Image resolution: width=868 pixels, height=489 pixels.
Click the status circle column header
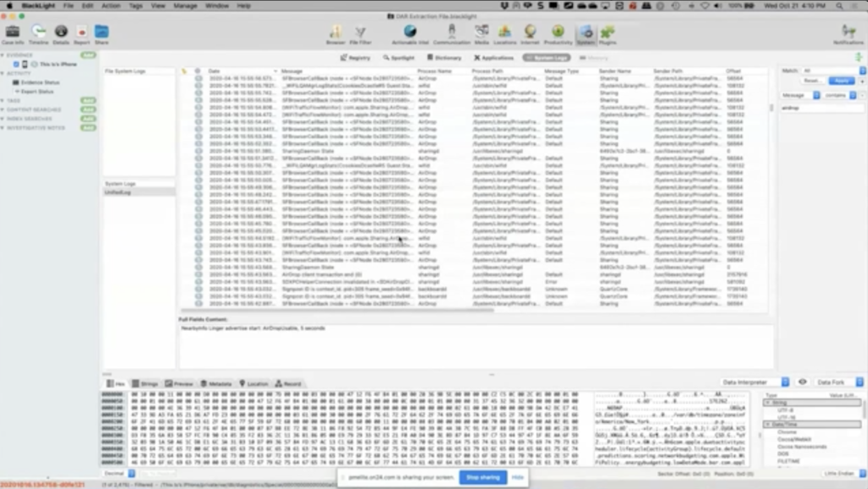coord(198,71)
